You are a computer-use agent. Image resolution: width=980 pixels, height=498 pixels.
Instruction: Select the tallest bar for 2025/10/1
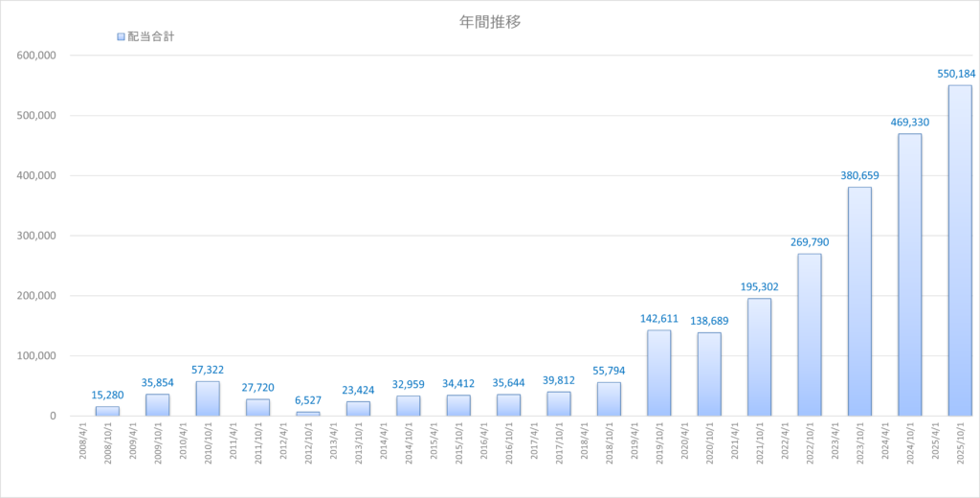[959, 251]
